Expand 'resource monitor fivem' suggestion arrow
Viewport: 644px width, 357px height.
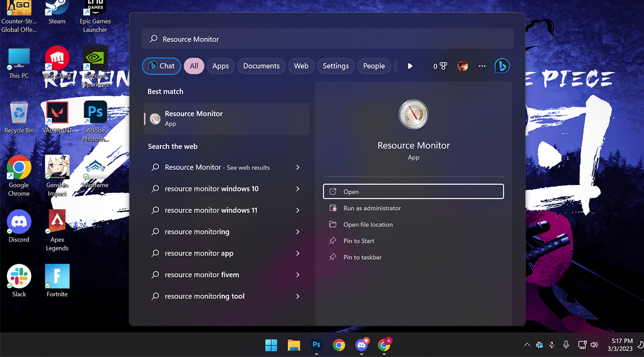coord(298,275)
